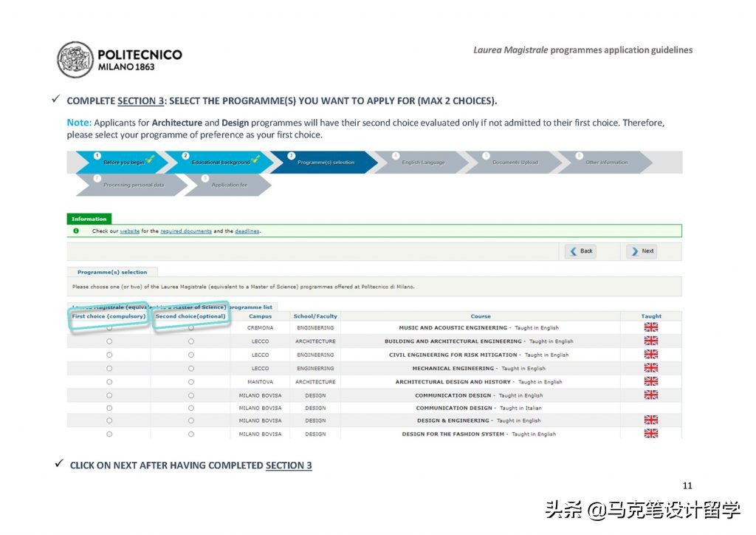Select second choice for Communication Design in English

191,395
